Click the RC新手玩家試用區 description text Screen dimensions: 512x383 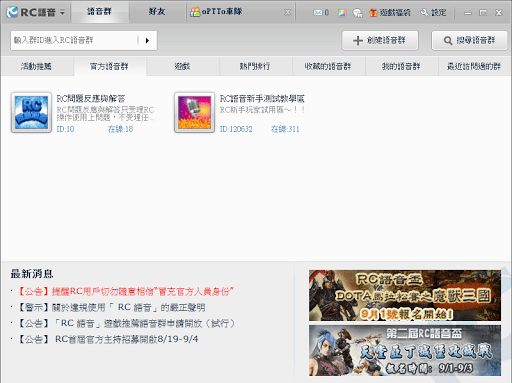pos(262,110)
